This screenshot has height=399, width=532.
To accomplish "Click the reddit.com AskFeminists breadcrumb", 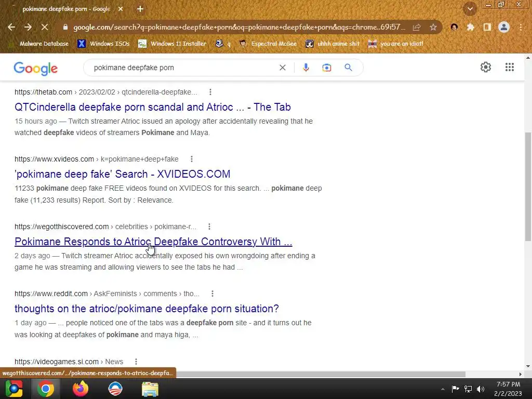I will (107, 294).
